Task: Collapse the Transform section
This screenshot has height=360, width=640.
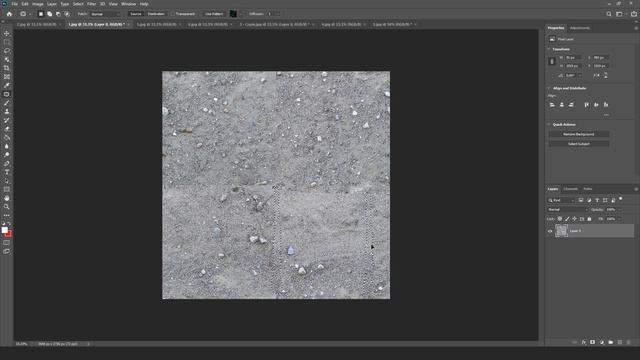Action: coord(549,49)
